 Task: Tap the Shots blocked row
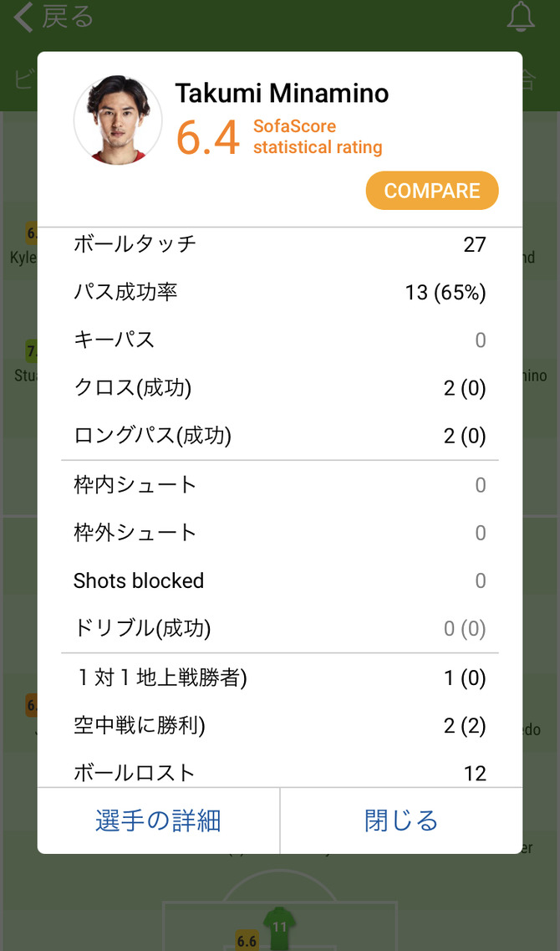280,581
